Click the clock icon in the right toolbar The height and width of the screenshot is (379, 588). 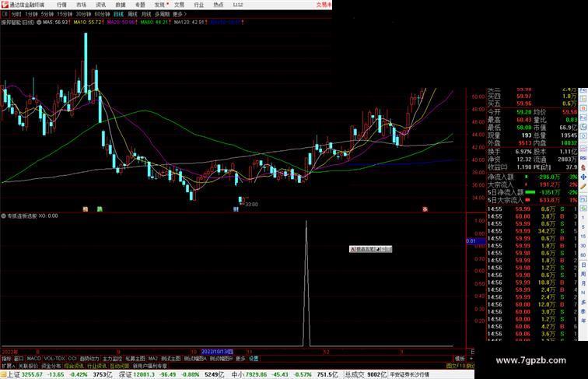click(583, 137)
